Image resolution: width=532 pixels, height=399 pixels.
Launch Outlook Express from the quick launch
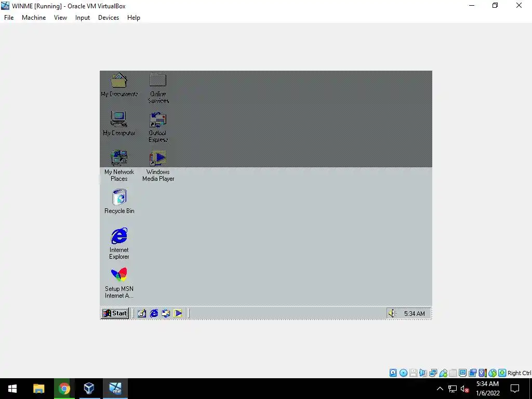pos(166,313)
